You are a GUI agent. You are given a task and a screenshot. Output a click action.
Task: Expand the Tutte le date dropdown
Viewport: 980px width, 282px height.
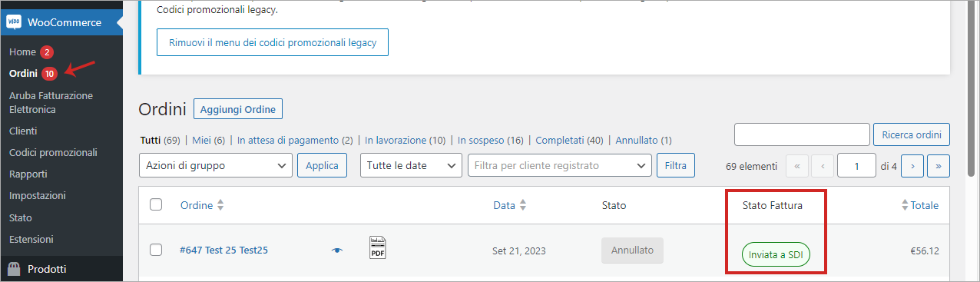(x=411, y=165)
